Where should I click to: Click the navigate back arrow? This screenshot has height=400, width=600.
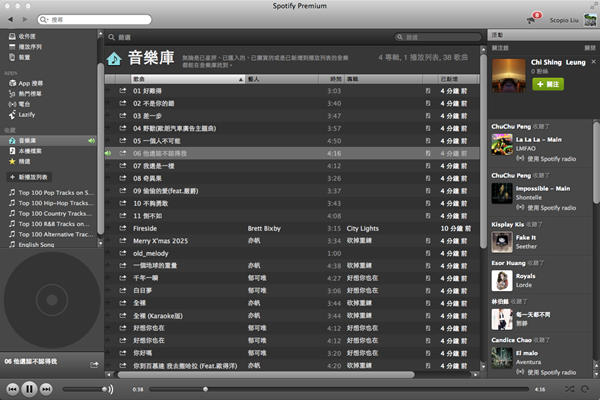point(11,19)
